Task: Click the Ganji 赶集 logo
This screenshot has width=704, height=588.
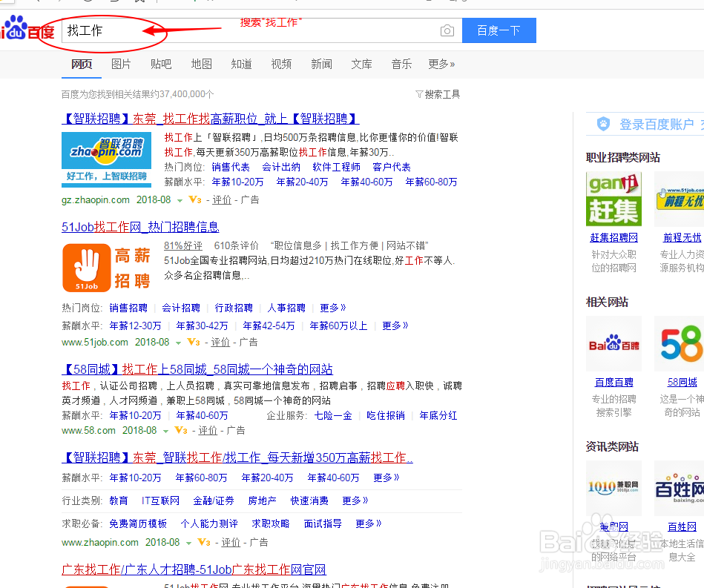Action: [613, 199]
